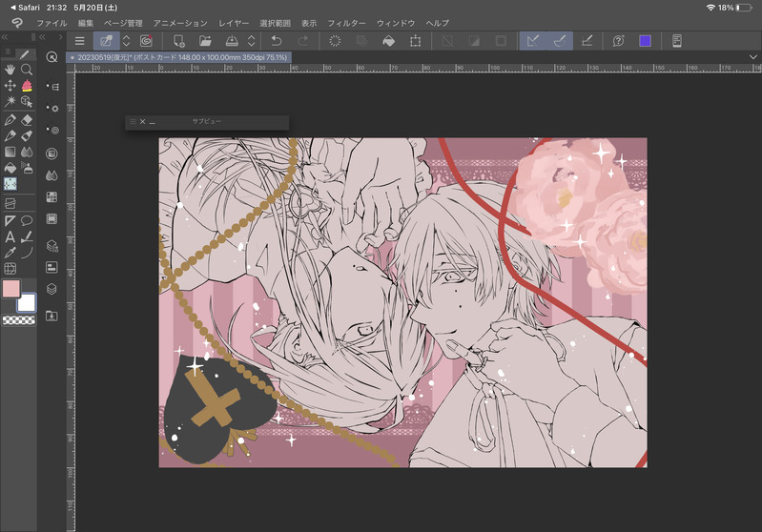Select the Operation object cube tool
Viewport: 762px width, 532px height.
pyautogui.click(x=27, y=101)
